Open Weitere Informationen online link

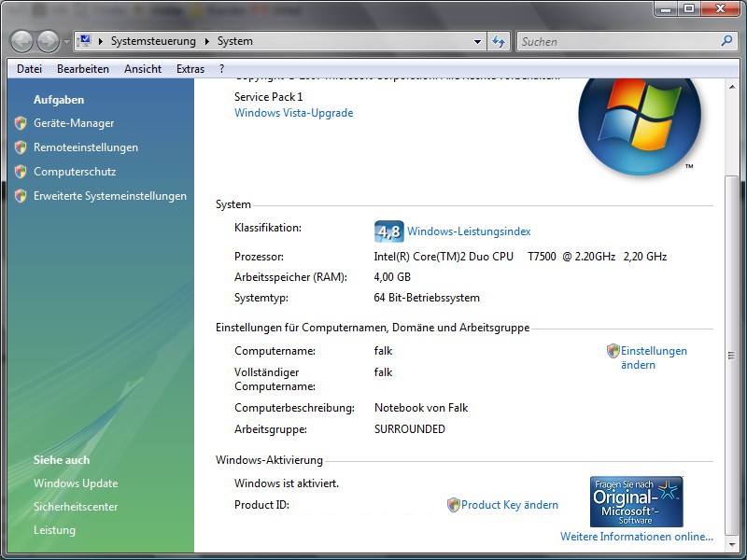click(x=637, y=537)
